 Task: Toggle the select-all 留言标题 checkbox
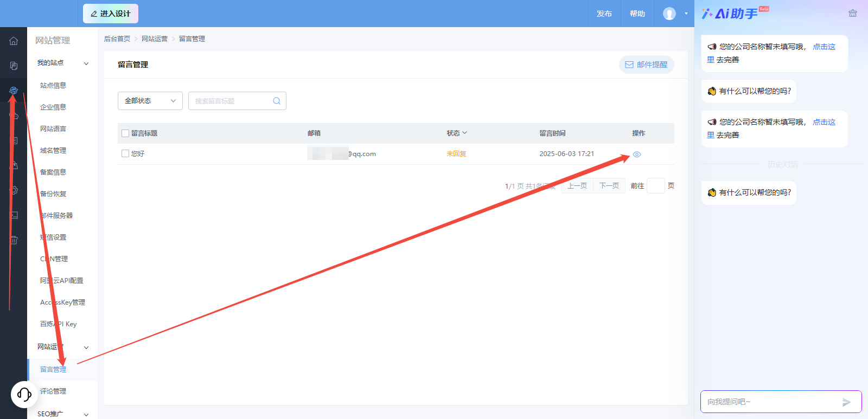tap(125, 133)
